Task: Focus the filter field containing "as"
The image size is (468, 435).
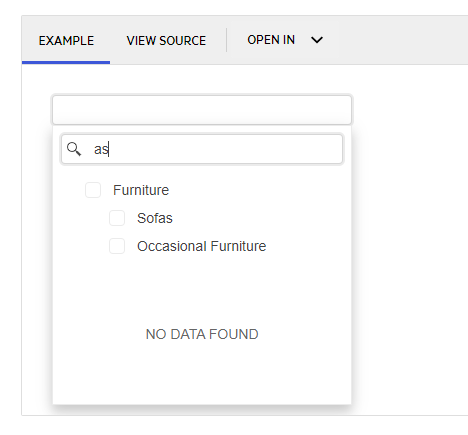Action: pyautogui.click(x=202, y=149)
